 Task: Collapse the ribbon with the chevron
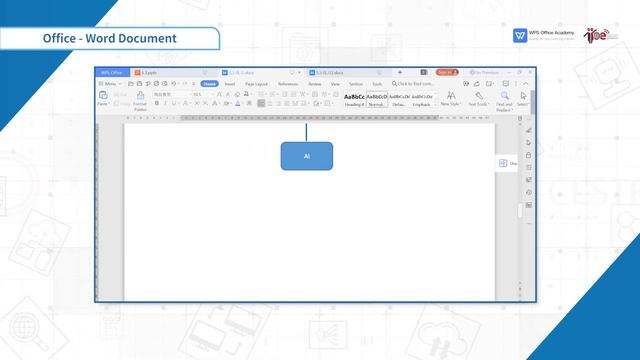point(526,84)
